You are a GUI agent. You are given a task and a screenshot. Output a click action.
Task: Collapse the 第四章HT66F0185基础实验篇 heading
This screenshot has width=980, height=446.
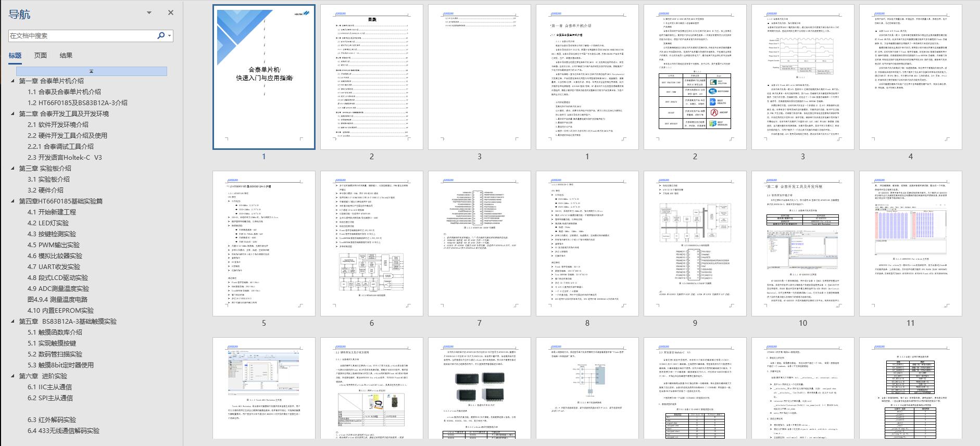[x=13, y=201]
